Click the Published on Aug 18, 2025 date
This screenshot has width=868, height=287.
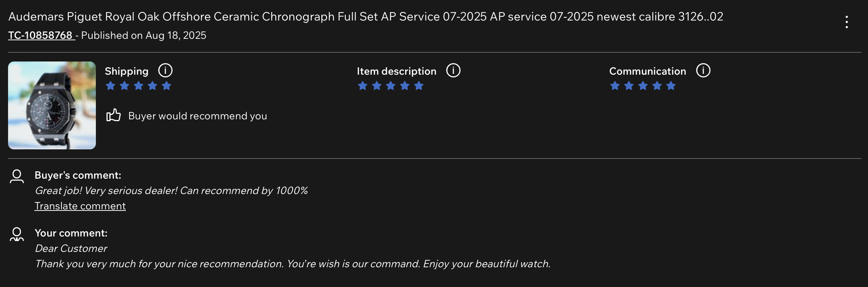click(144, 36)
